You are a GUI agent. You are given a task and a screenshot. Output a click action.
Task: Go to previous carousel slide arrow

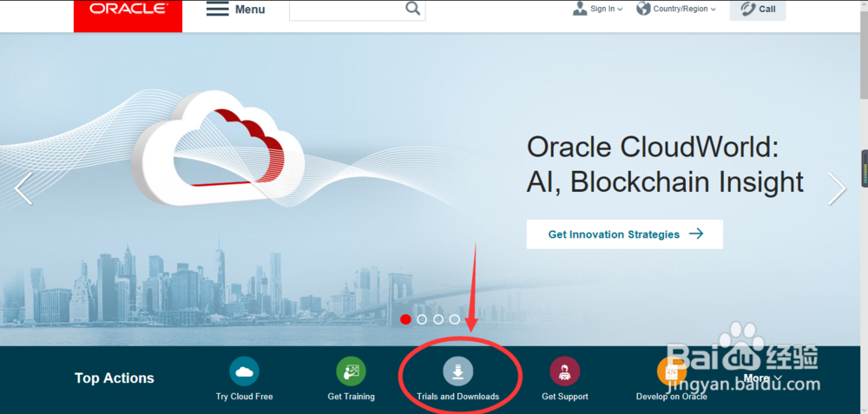pyautogui.click(x=23, y=188)
